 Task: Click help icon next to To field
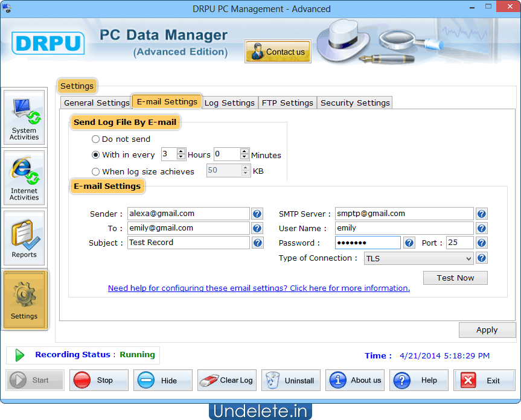point(257,229)
